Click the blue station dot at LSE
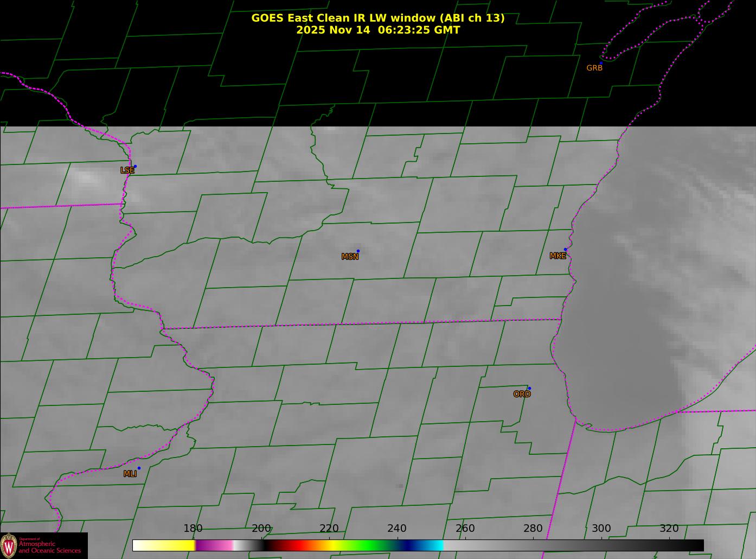756x559 pixels. [135, 166]
